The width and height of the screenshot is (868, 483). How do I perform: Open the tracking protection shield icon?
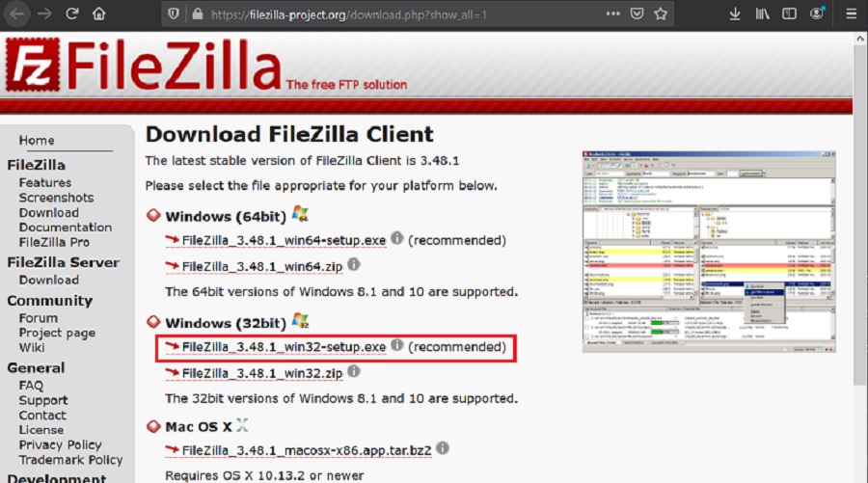point(174,14)
